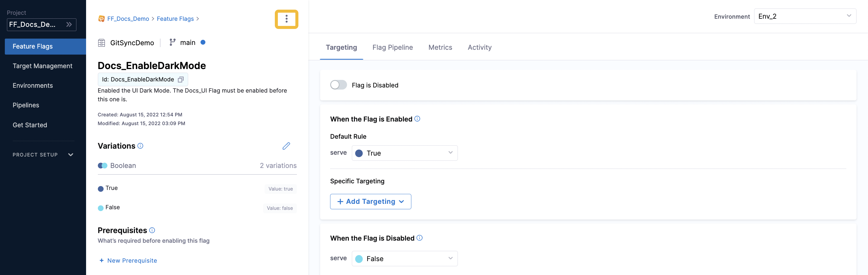This screenshot has height=275, width=868.
Task: Open the Prerequisites info tooltip icon
Action: (x=152, y=230)
